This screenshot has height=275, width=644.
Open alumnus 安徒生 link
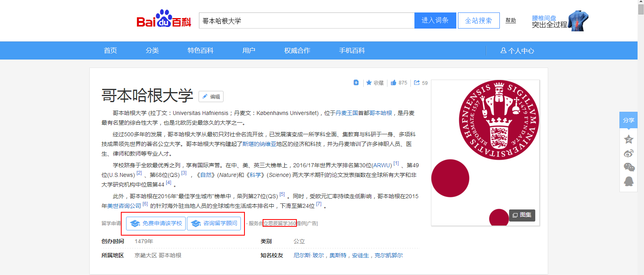[x=360, y=255]
